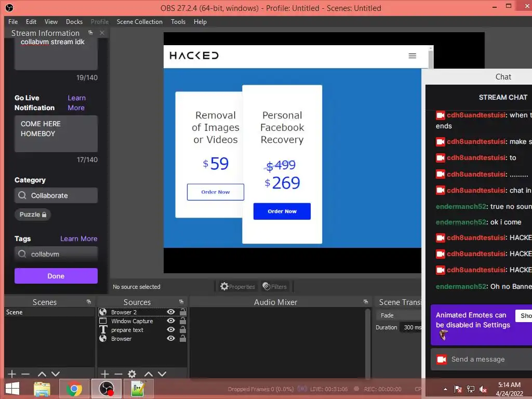Viewport: 532px width, 399px height.
Task: Toggle lock on Window Capture source
Action: (x=182, y=320)
